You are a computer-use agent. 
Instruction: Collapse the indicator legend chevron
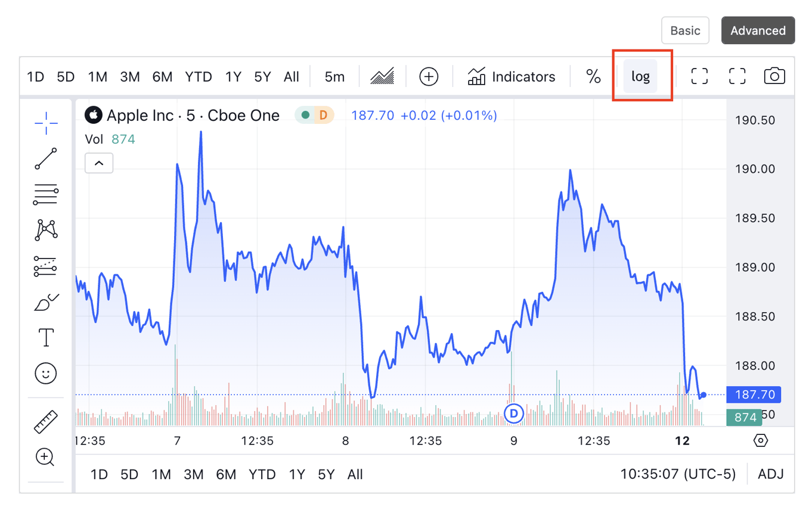pos(99,163)
